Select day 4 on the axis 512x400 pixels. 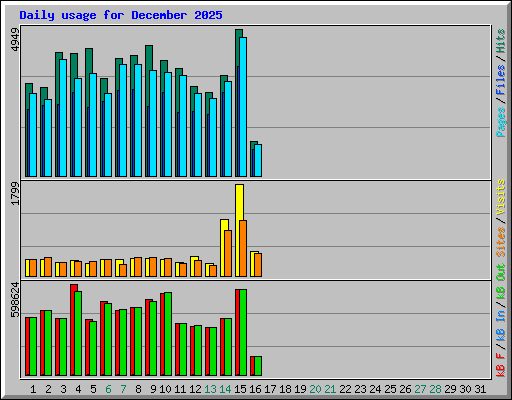pos(78,389)
